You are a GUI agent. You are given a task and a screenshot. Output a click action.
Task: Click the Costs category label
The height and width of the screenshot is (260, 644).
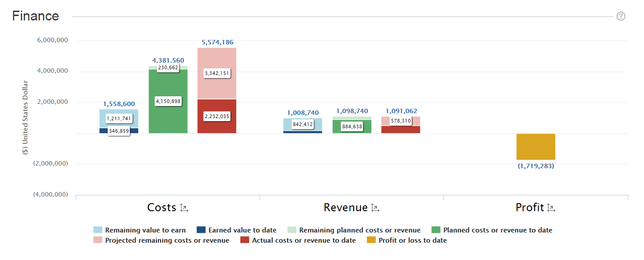(x=162, y=208)
